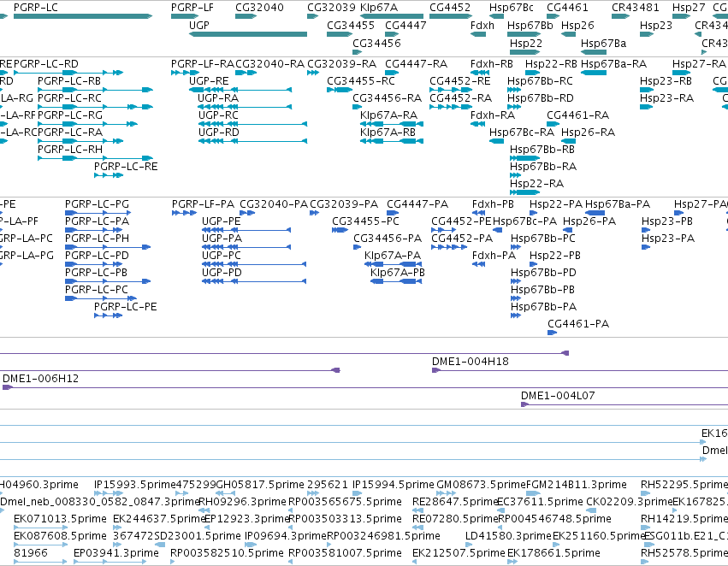Select transcript Hsp22-RA label
Viewport: 728px width, 566px height.
coord(536,184)
